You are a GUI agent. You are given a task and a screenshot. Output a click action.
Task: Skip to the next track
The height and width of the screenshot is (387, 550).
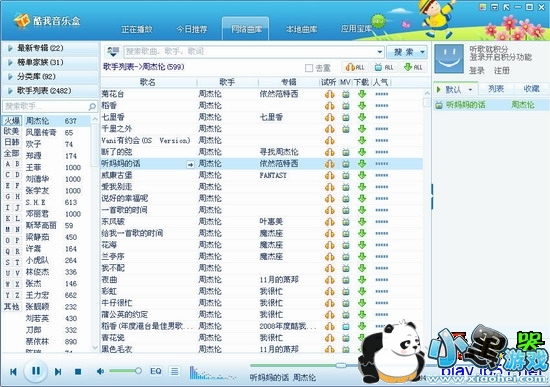click(58, 372)
